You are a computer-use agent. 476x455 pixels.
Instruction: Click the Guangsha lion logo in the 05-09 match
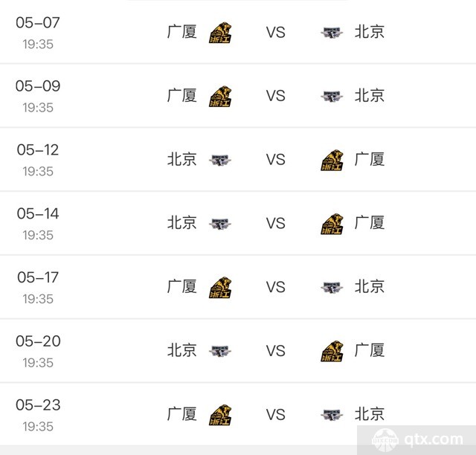pos(220,96)
